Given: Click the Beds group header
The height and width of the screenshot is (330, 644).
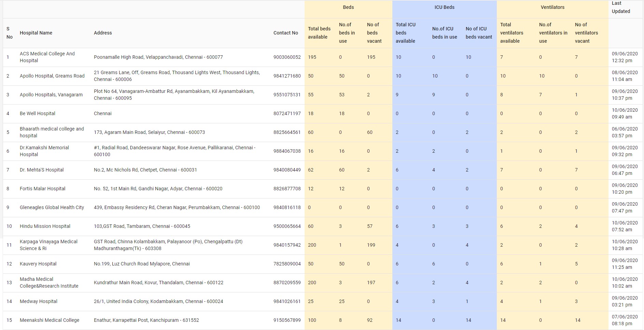Looking at the screenshot, I should 348,7.
